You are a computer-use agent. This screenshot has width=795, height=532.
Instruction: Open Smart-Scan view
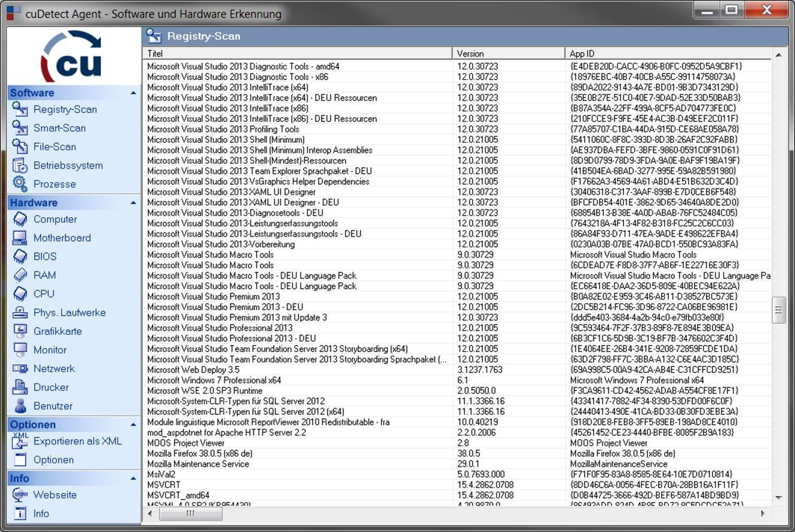59,128
